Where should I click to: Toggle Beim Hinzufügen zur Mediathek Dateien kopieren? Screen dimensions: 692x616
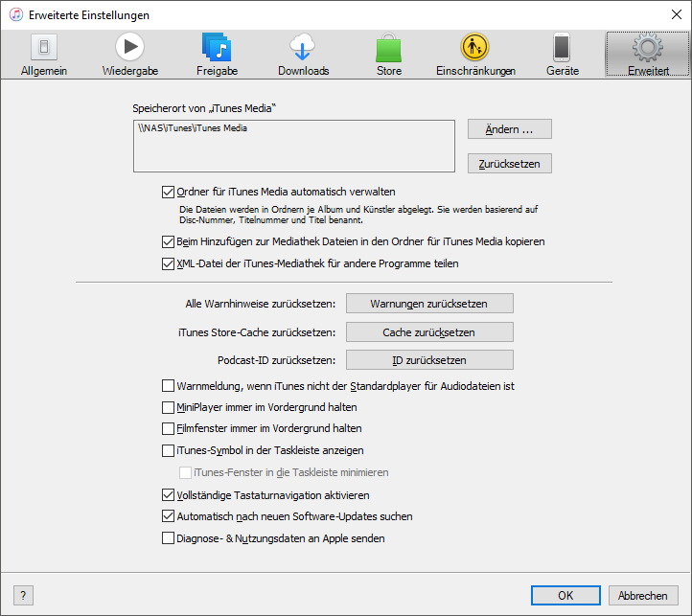click(168, 241)
